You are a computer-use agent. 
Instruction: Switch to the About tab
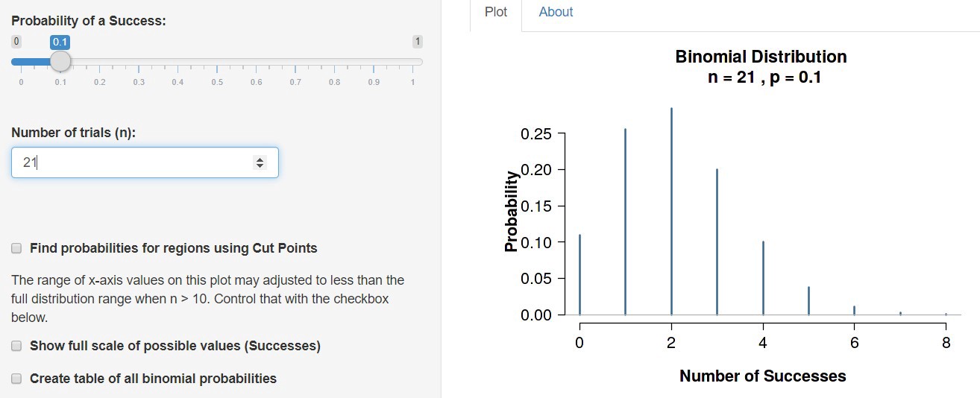click(556, 12)
